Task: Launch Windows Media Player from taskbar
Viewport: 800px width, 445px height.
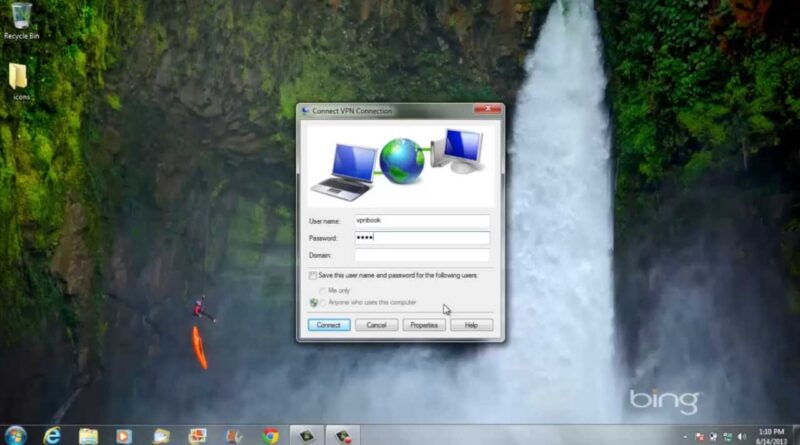Action: (124, 436)
